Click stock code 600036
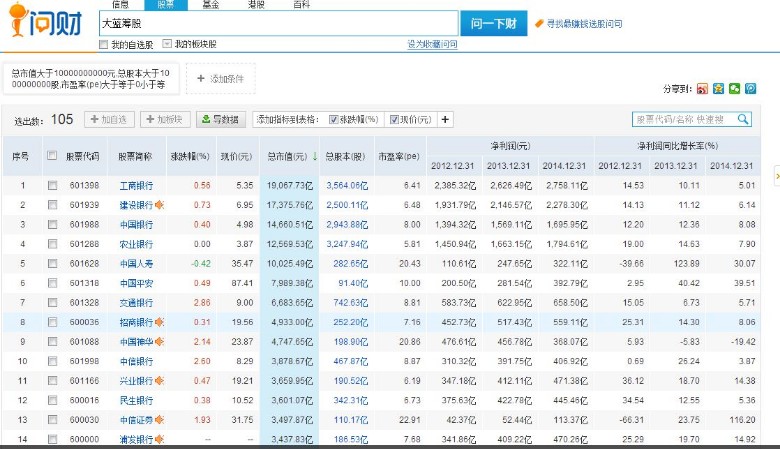The height and width of the screenshot is (449, 780). click(84, 322)
